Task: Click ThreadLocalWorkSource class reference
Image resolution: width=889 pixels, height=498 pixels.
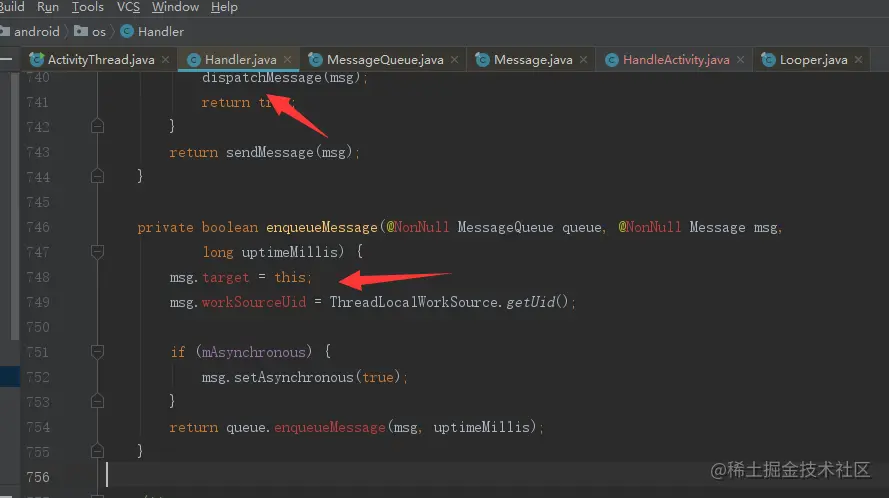Action: click(416, 302)
